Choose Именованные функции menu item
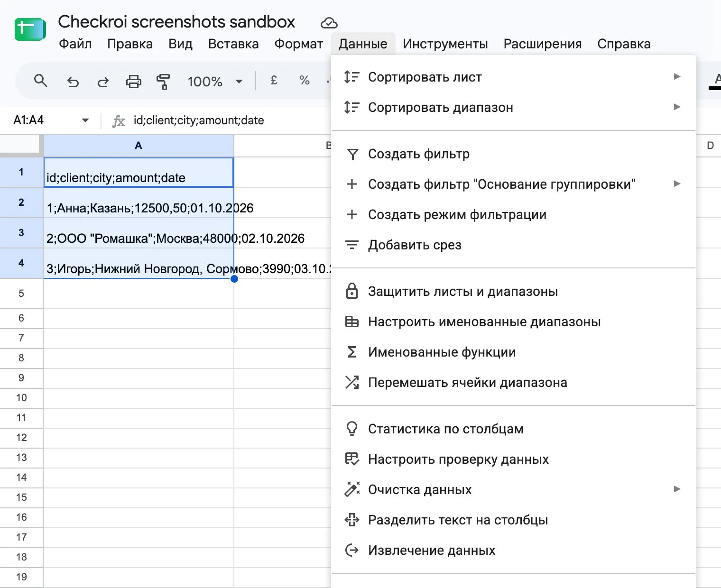This screenshot has width=721, height=588. pos(514,352)
